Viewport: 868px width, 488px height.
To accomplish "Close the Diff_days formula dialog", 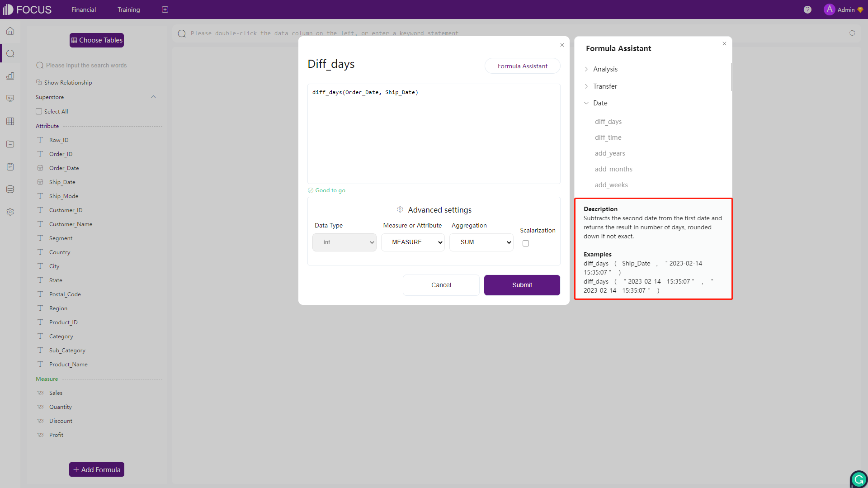I will [562, 45].
